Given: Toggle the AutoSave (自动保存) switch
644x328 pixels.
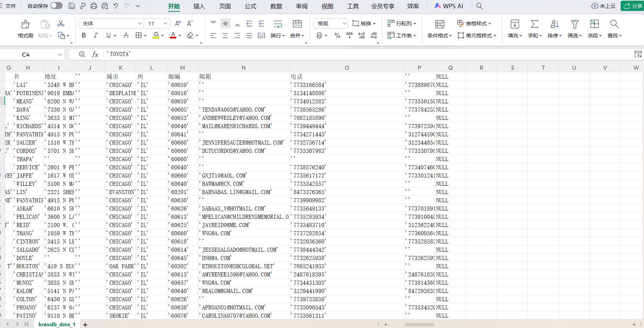Looking at the screenshot, I should (x=56, y=5).
